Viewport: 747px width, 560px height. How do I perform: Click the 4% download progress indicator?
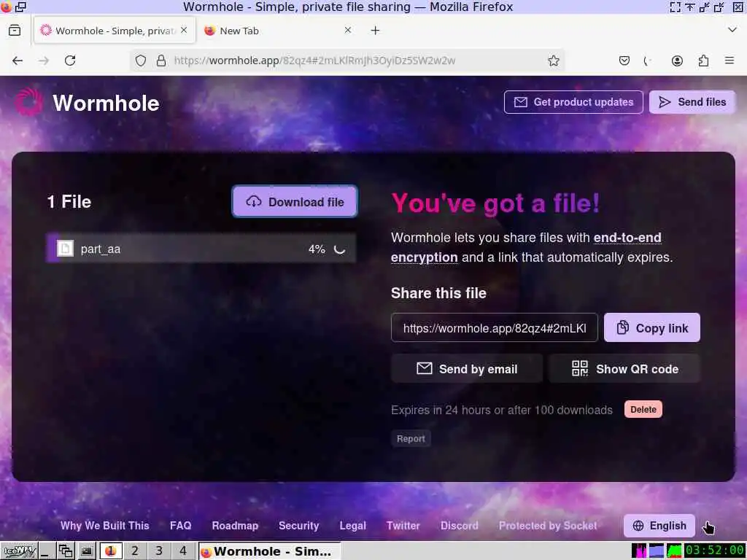[317, 249]
